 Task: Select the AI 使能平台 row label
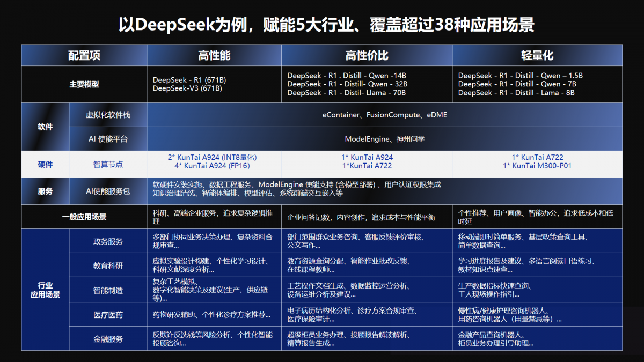[108, 138]
